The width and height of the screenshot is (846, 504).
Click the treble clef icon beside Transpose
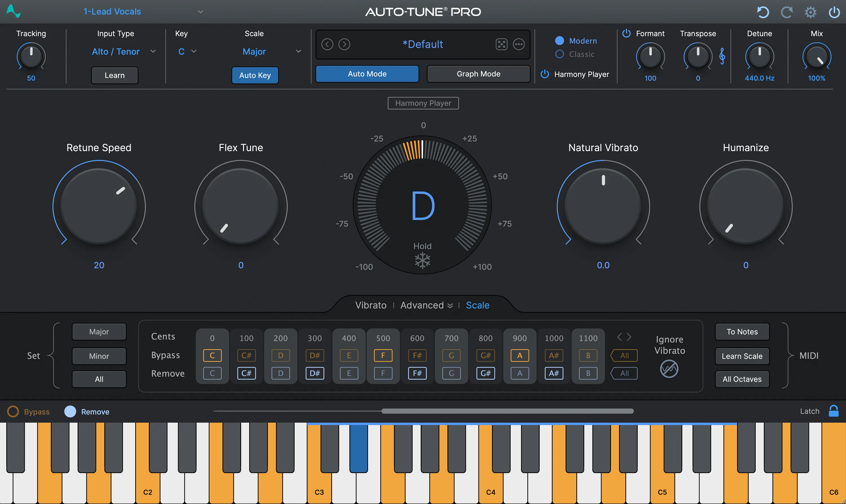722,57
